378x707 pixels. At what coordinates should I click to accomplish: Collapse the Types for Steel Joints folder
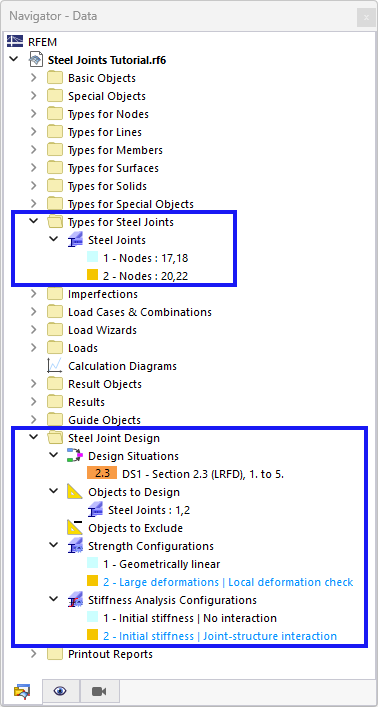point(34,221)
